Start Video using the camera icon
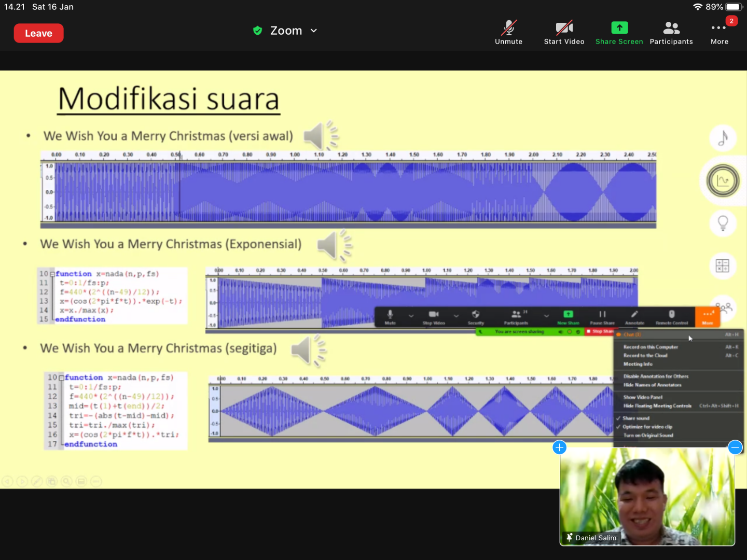The width and height of the screenshot is (747, 560). 564,33
